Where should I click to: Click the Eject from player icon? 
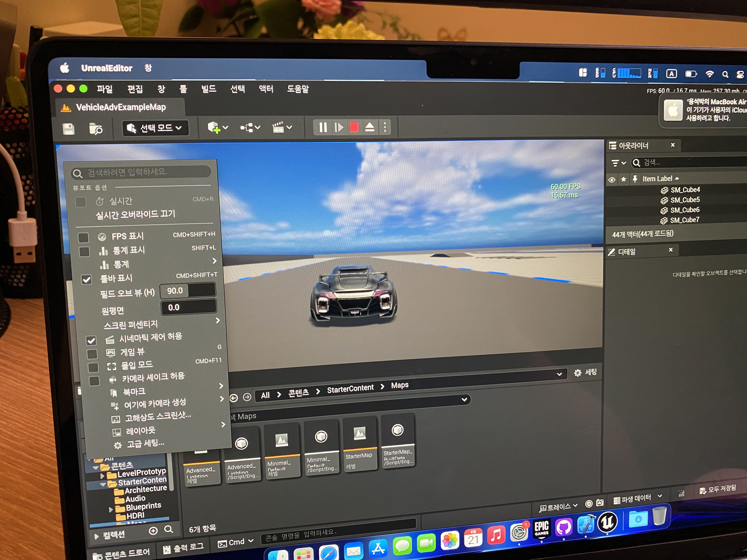coord(370,127)
